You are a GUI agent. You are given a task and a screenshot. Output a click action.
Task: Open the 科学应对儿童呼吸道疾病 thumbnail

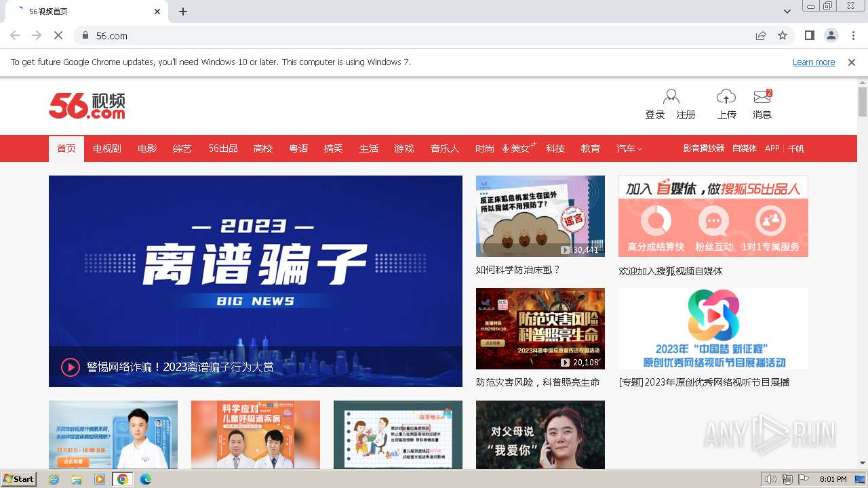(256, 434)
